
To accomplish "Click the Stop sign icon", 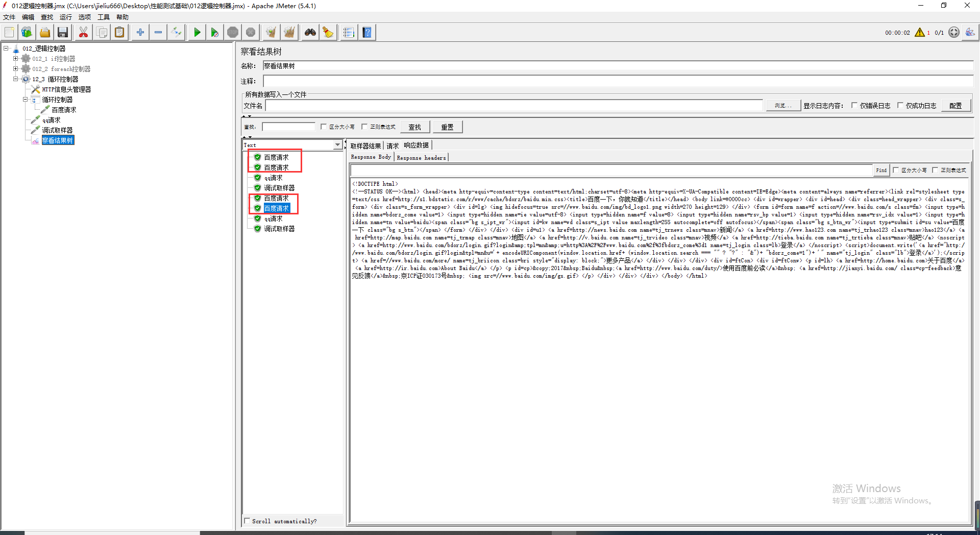I will point(233,32).
